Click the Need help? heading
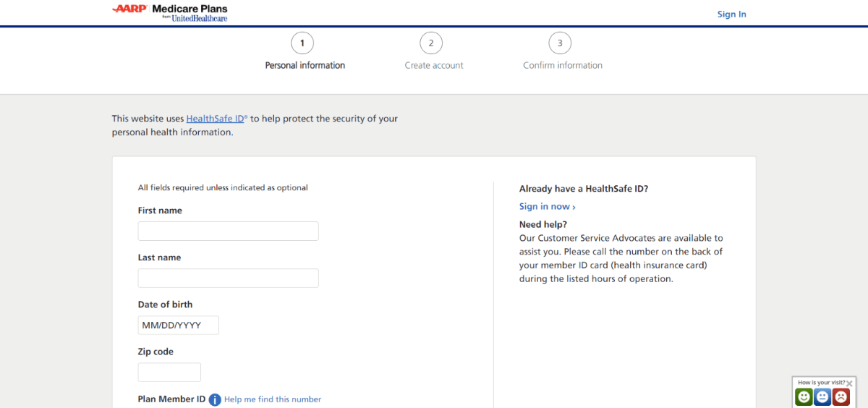Image resolution: width=868 pixels, height=408 pixels. (543, 224)
